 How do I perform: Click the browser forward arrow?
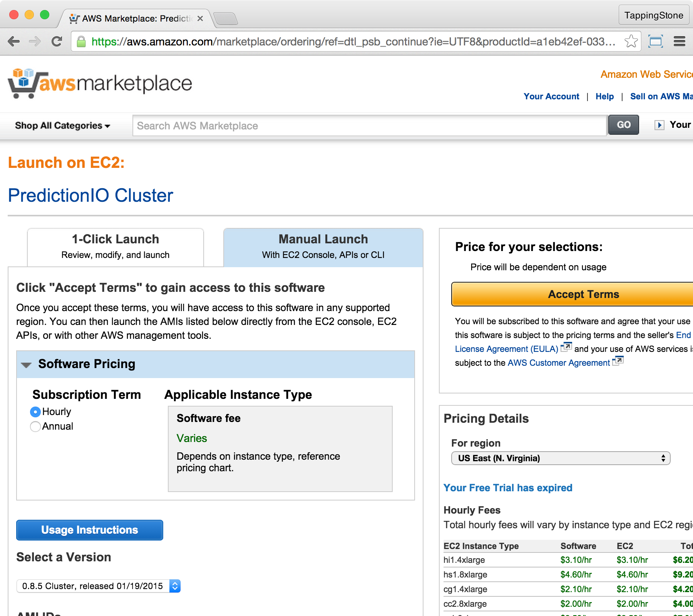click(35, 42)
